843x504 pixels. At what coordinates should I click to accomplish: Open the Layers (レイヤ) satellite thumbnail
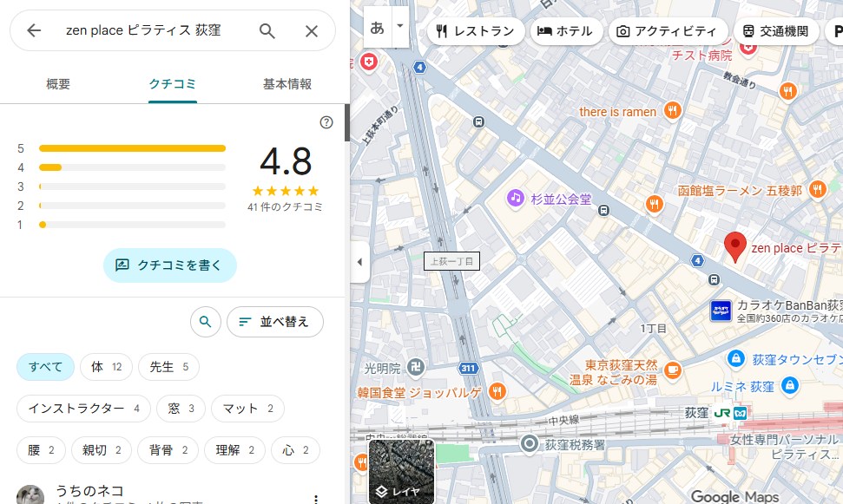coord(401,472)
